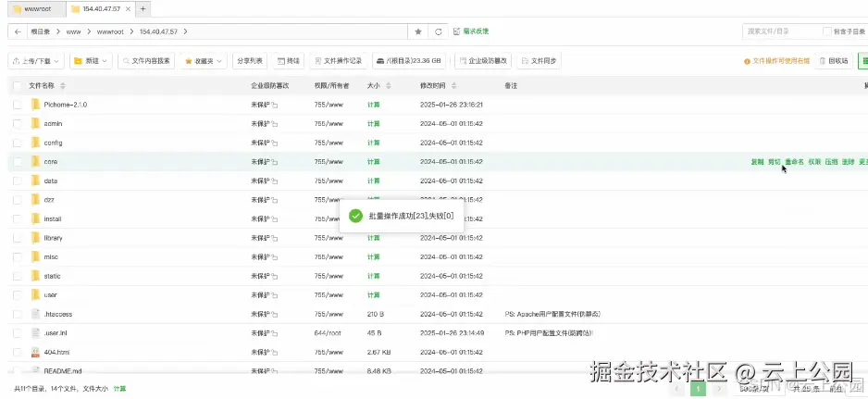Sort by file name using sort arrows
Screen dimensions: 868x399
point(63,86)
